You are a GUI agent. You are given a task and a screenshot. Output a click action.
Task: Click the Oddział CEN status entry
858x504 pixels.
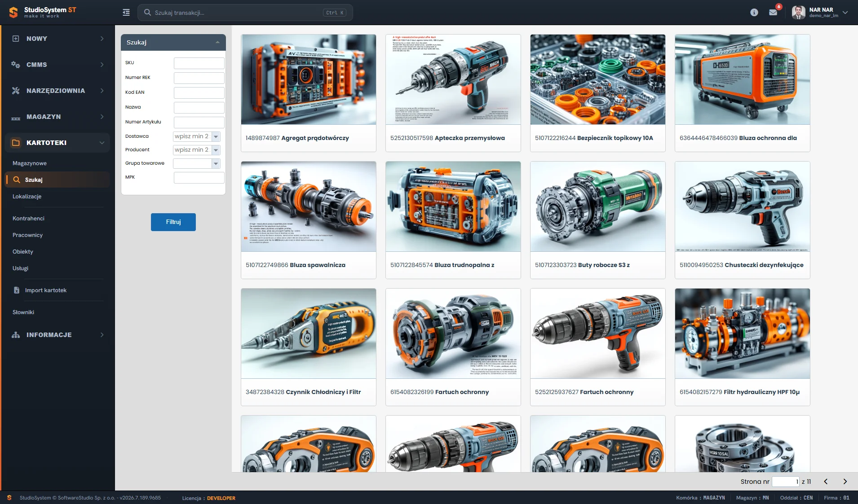coord(796,498)
